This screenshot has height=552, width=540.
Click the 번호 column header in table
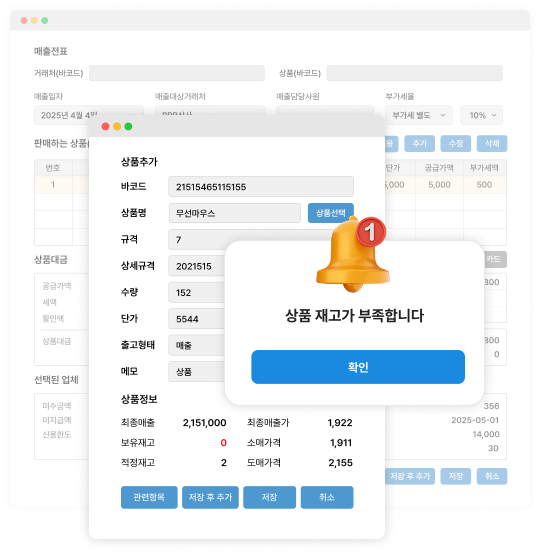pyautogui.click(x=53, y=168)
